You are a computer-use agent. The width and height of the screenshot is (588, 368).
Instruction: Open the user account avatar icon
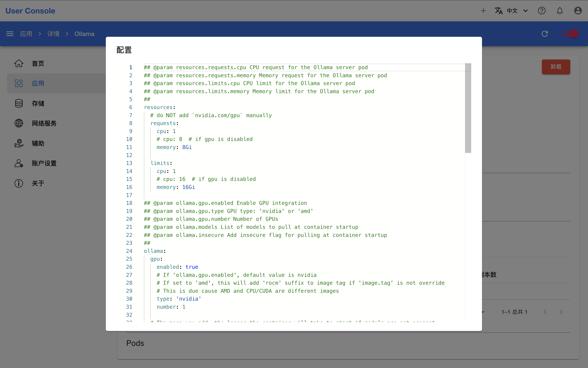578,11
